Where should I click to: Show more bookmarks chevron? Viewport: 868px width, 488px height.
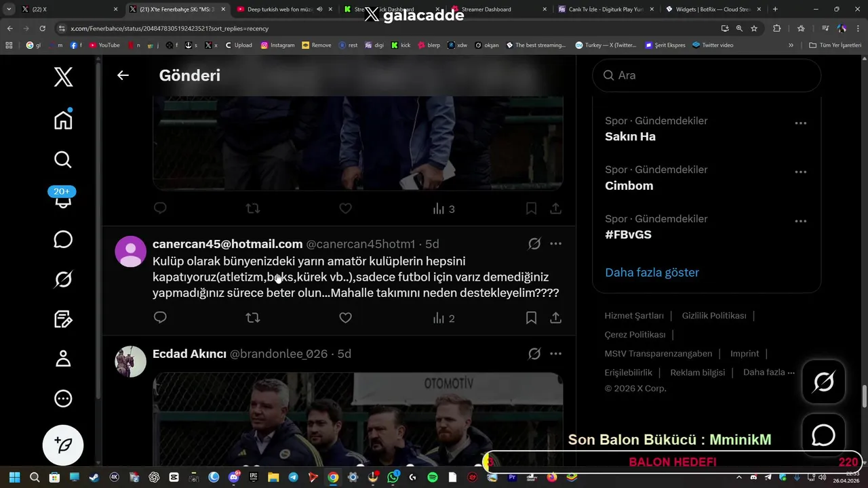click(x=791, y=45)
